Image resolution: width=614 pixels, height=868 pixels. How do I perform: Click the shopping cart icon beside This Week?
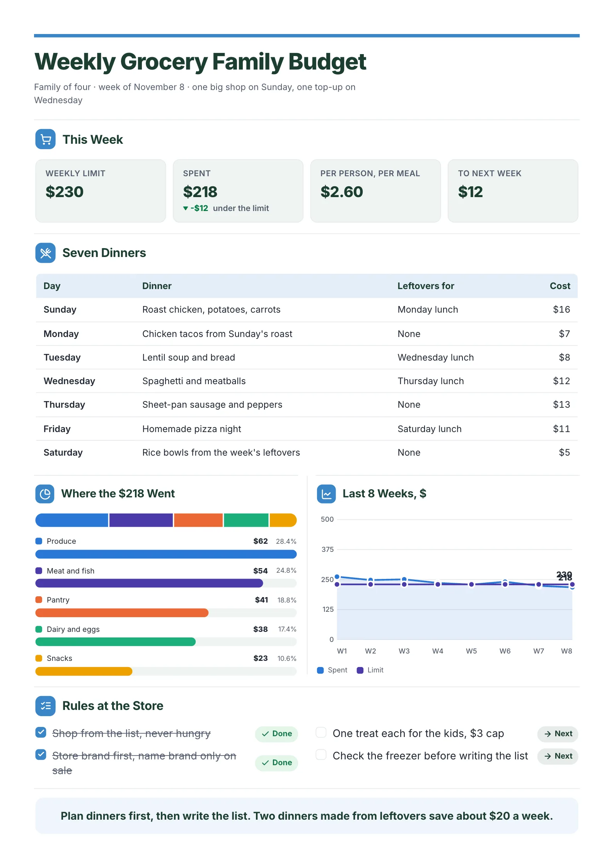45,139
